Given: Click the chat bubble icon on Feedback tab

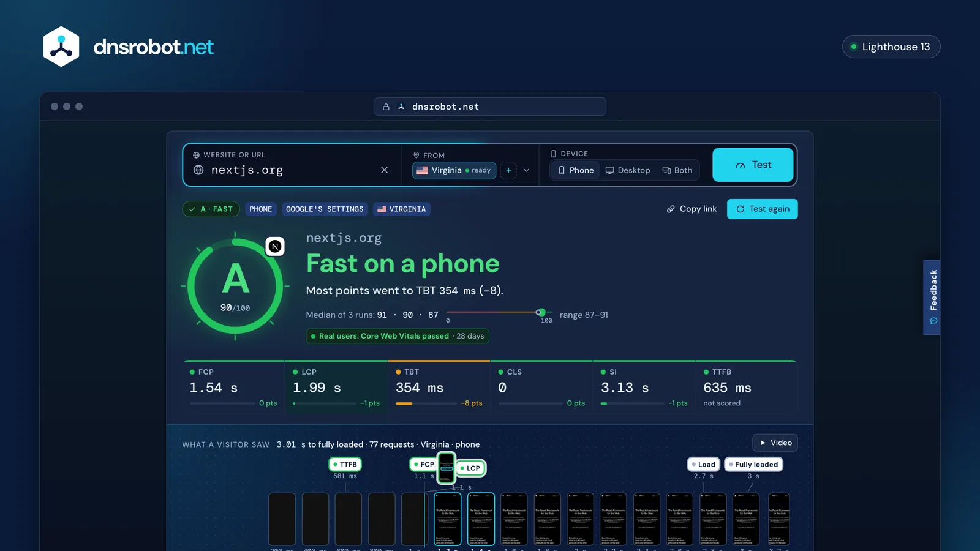Looking at the screenshot, I should point(933,321).
